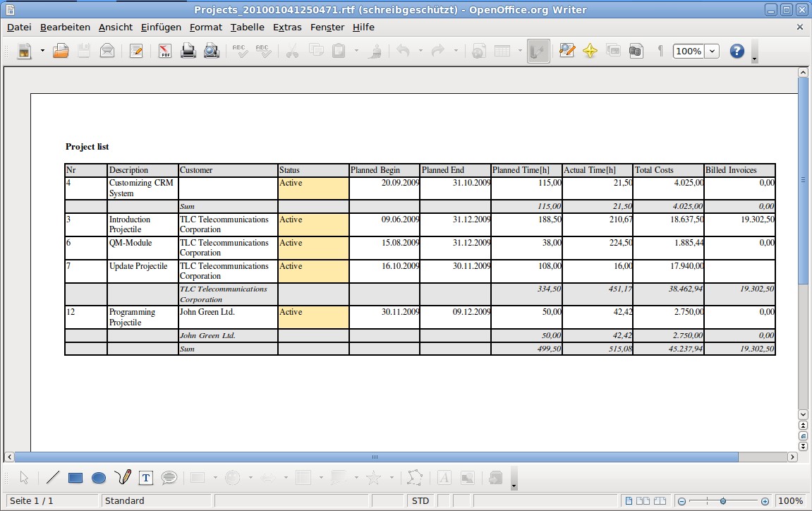Click the zoom out minus button
Image resolution: width=812 pixels, height=511 pixels.
(x=681, y=501)
